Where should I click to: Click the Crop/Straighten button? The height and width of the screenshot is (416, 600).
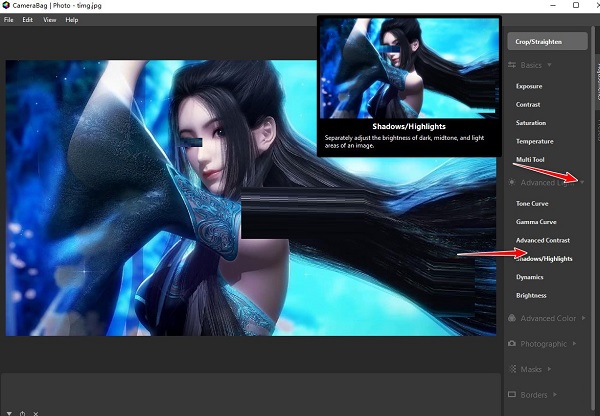[x=548, y=41]
